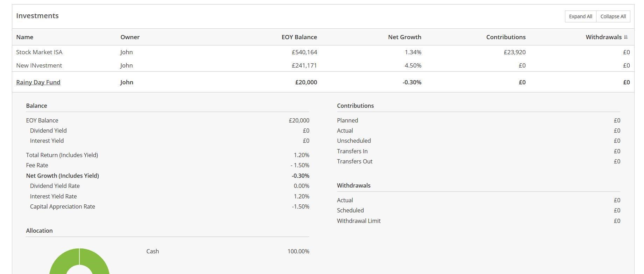Click the Withdrawals column header text
This screenshot has width=644, height=274.
click(x=603, y=37)
